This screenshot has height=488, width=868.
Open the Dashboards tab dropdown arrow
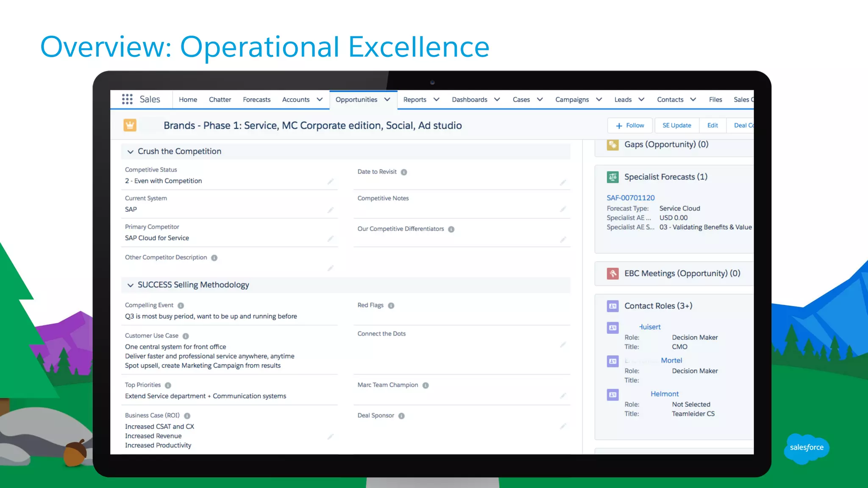[497, 100]
